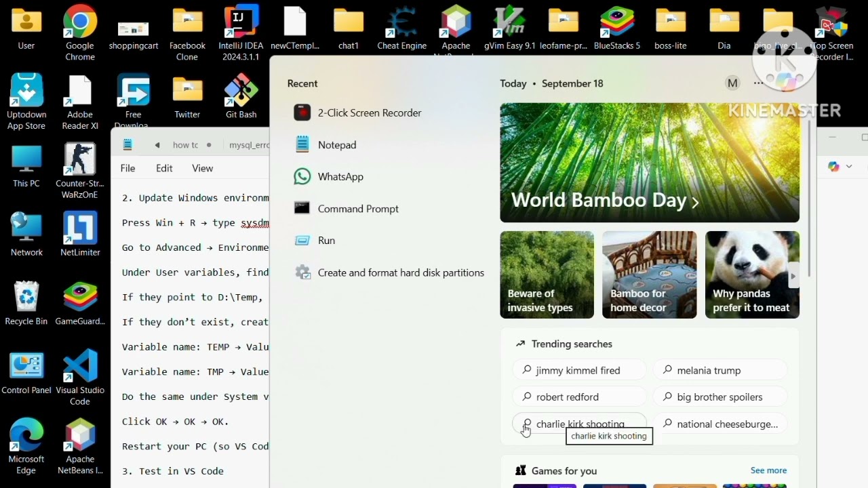Search trending big brother spoilers
The image size is (868, 488).
click(x=720, y=396)
